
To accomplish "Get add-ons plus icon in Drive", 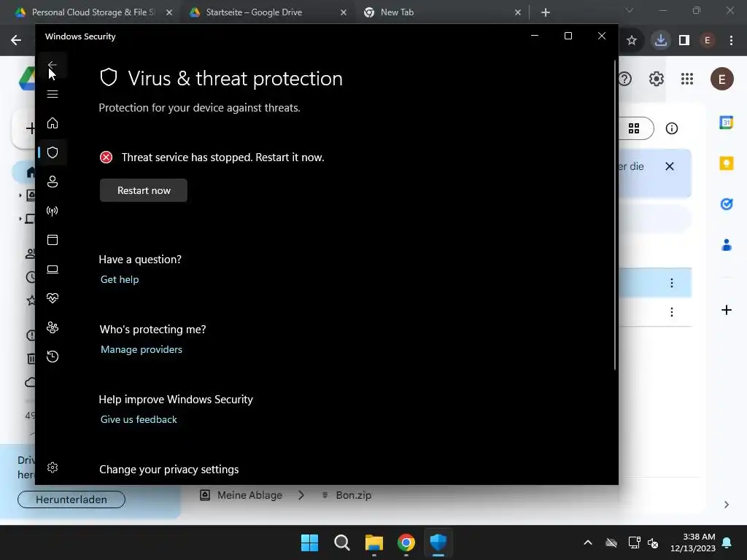I will pos(727,311).
